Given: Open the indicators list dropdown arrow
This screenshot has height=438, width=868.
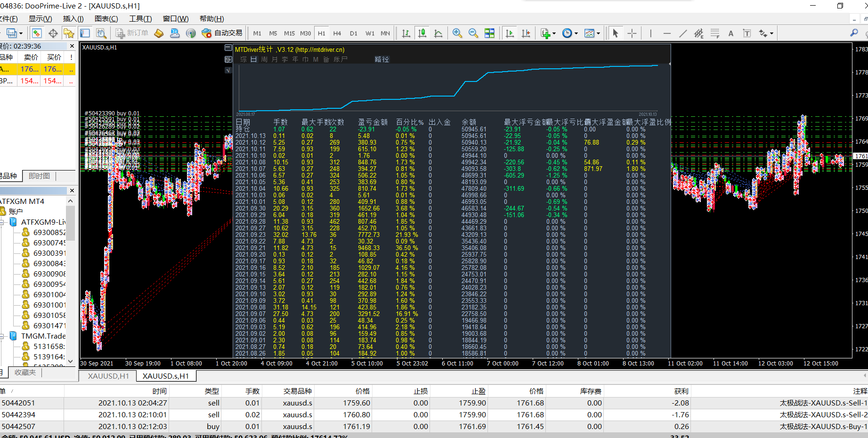Looking at the screenshot, I should click(x=554, y=33).
